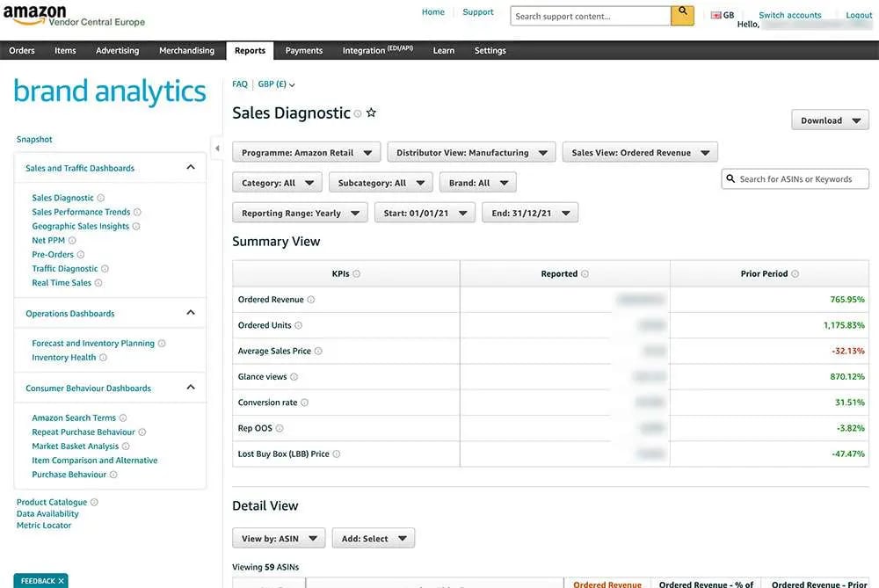Click info icon in KPIs column header
Screen dimensions: 879x588
coord(357,274)
